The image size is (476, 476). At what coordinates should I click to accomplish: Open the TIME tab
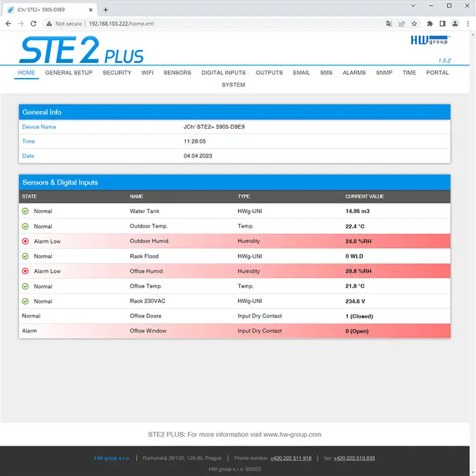(x=409, y=72)
